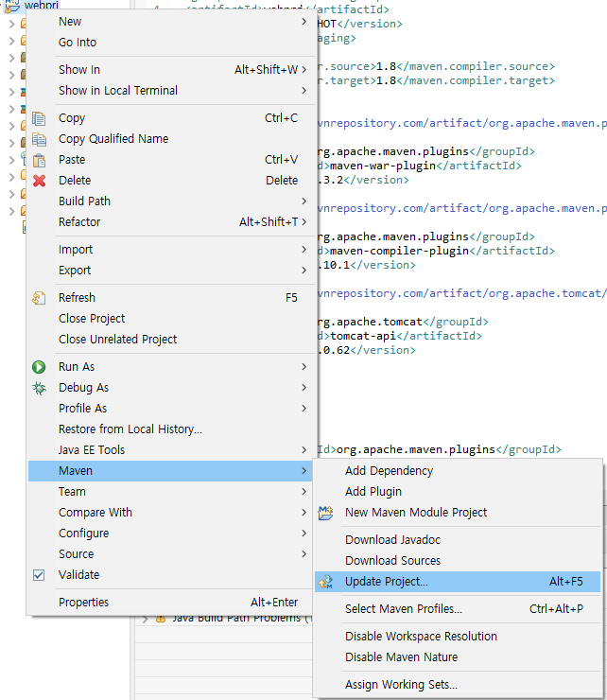The image size is (607, 700).
Task: Click the New Maven Module Project icon
Action: [325, 513]
